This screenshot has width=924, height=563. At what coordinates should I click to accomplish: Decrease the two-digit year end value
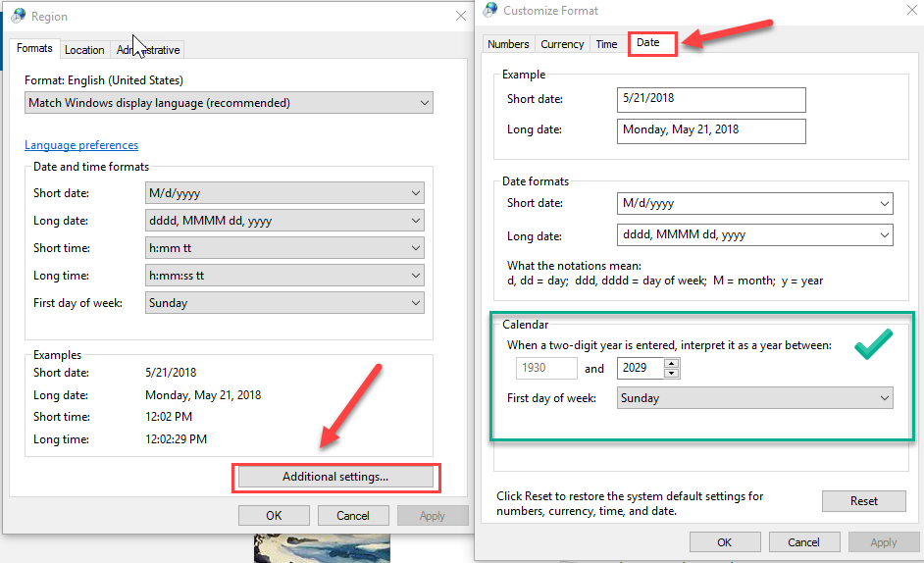coord(671,373)
